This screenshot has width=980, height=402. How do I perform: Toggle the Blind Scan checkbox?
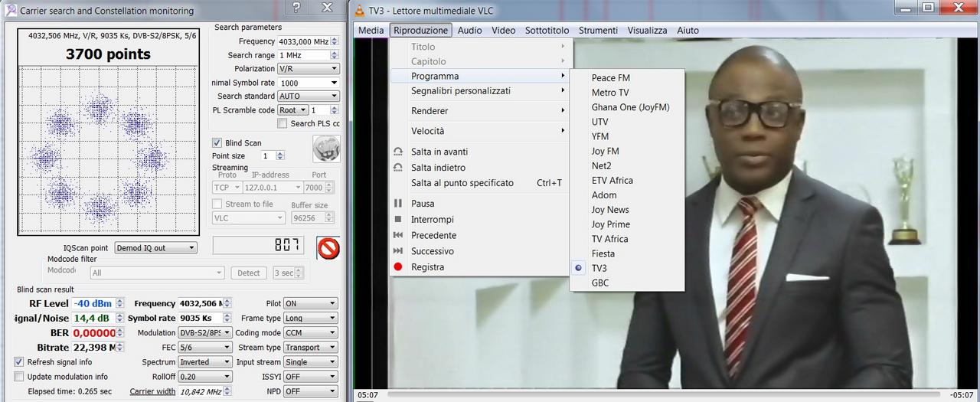point(217,143)
